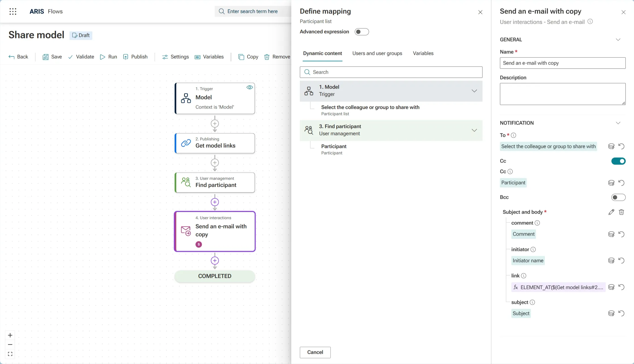This screenshot has width=634, height=364.
Task: Click the Validate checkmark in toolbar
Action: point(70,57)
